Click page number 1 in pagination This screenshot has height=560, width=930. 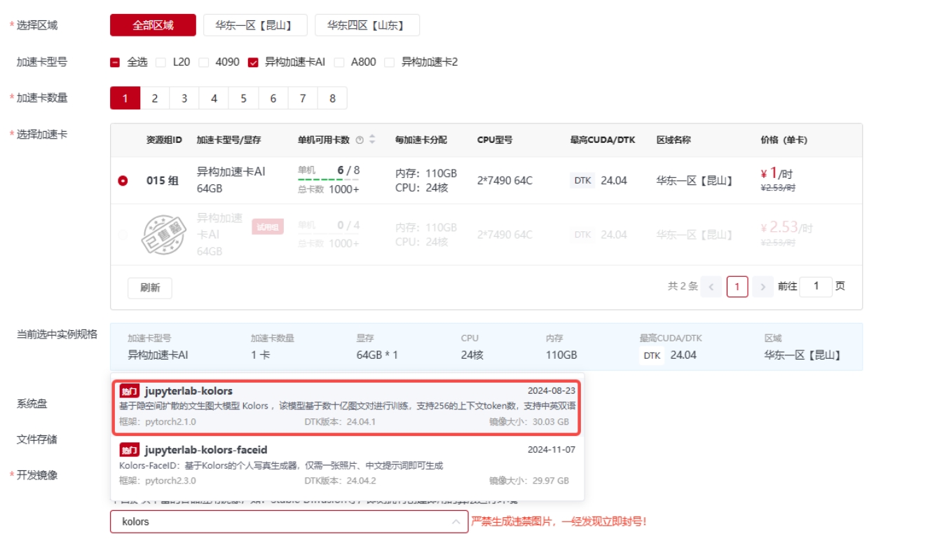(737, 287)
